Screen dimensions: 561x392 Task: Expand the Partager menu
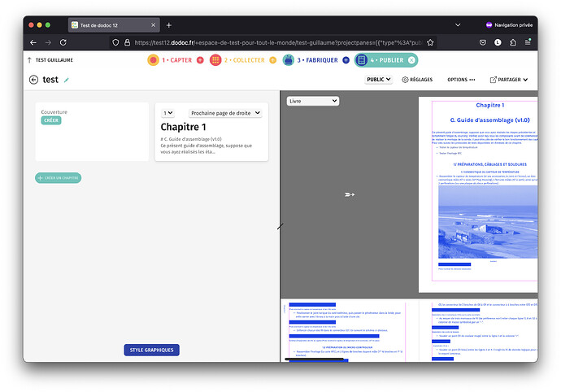(509, 80)
